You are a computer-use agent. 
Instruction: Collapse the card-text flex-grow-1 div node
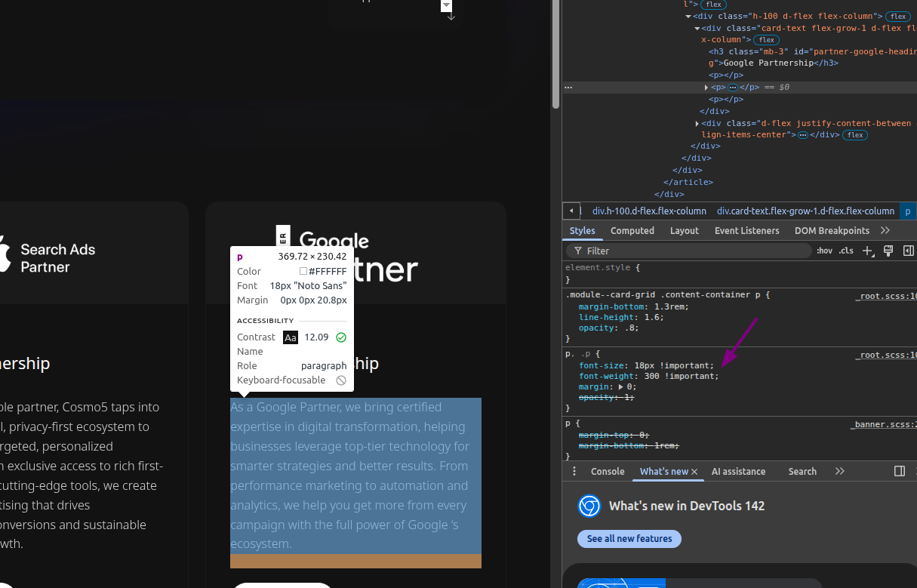pyautogui.click(x=697, y=29)
